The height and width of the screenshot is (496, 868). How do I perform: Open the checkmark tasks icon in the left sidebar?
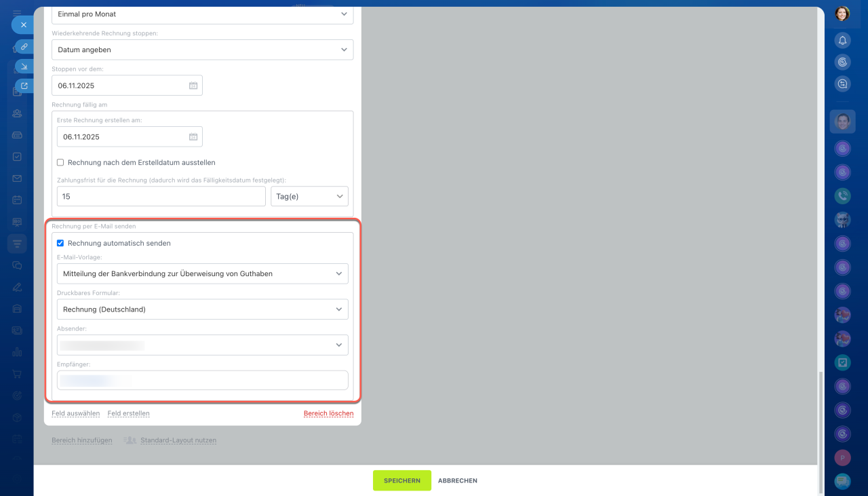pyautogui.click(x=17, y=157)
